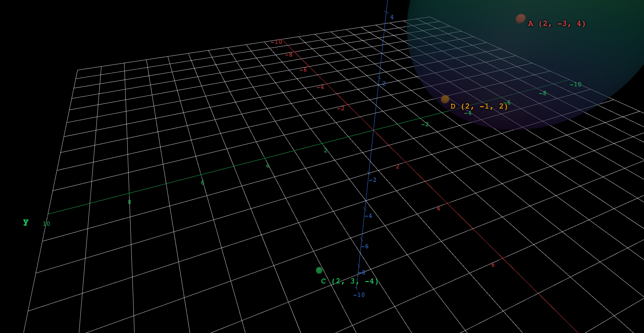The image size is (644, 333).
Task: Click the green sphere for point C
Action: click(x=319, y=270)
